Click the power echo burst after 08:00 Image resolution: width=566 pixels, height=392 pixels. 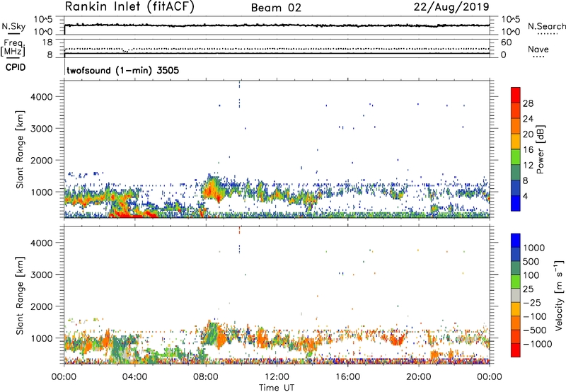214,190
